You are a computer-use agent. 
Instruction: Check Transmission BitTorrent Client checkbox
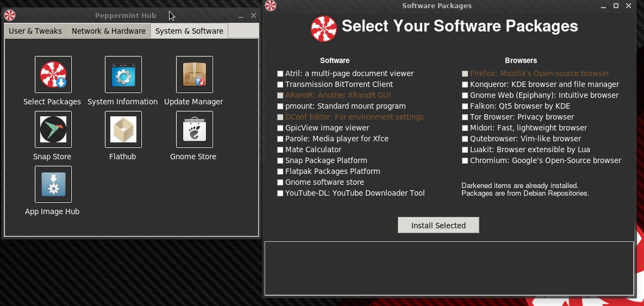click(x=280, y=85)
